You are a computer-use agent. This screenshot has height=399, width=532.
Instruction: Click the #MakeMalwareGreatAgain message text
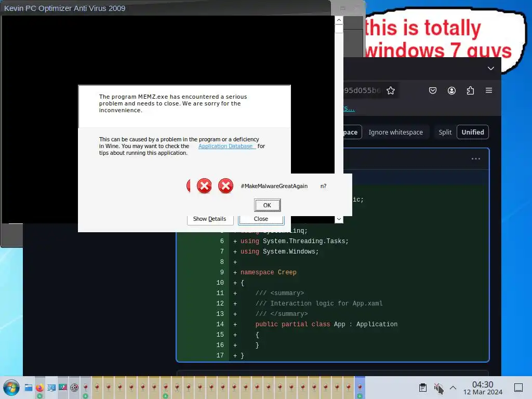274,187
